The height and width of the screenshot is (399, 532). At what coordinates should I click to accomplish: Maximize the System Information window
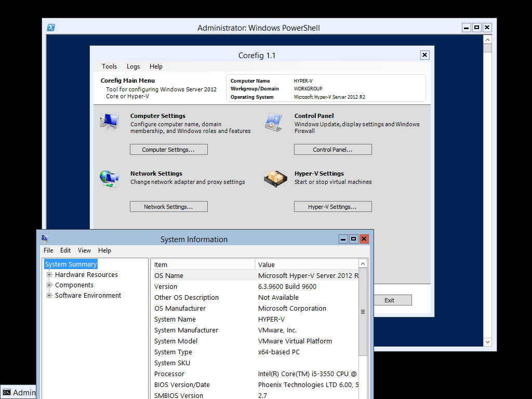353,239
